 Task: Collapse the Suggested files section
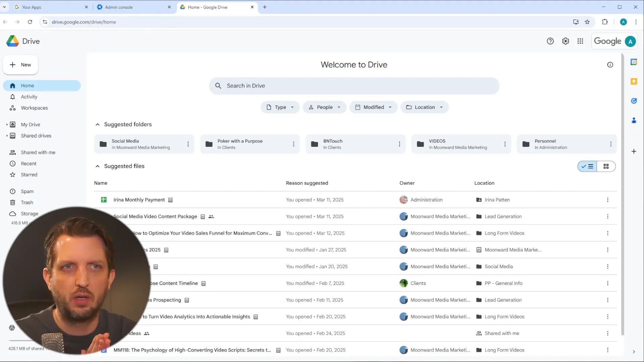pyautogui.click(x=97, y=166)
